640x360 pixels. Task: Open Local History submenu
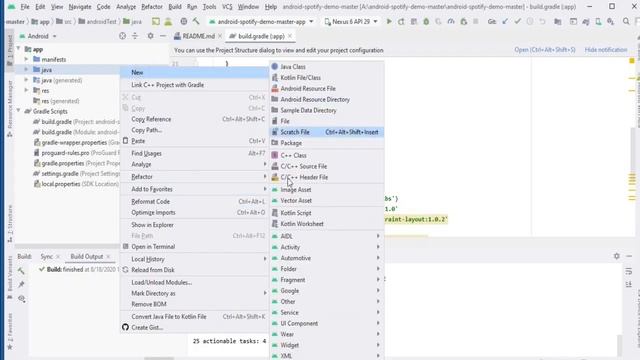click(194, 259)
